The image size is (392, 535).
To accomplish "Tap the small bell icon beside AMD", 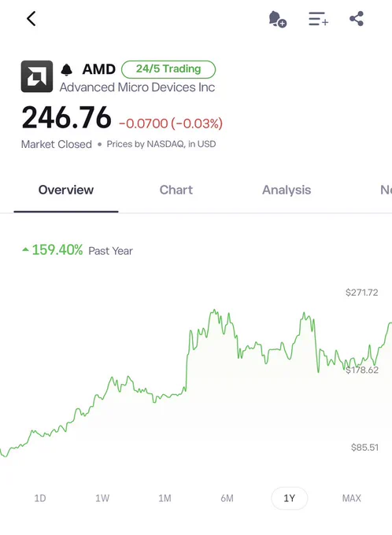I will [x=67, y=69].
